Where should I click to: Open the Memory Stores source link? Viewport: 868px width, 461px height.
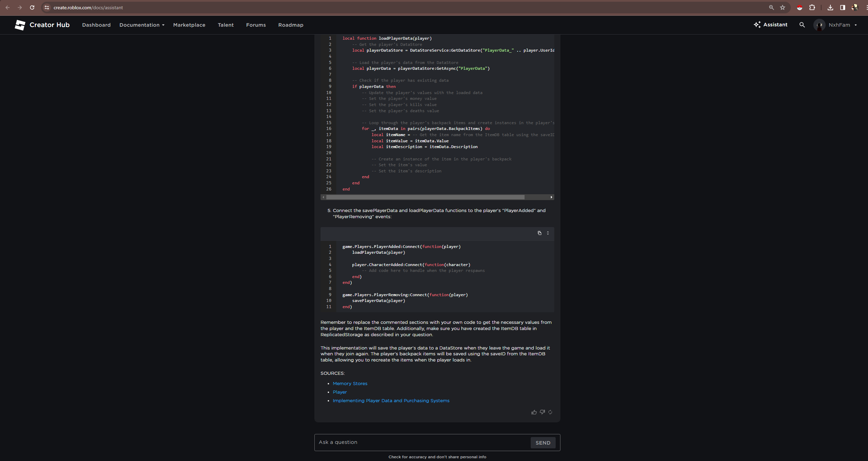click(x=350, y=383)
